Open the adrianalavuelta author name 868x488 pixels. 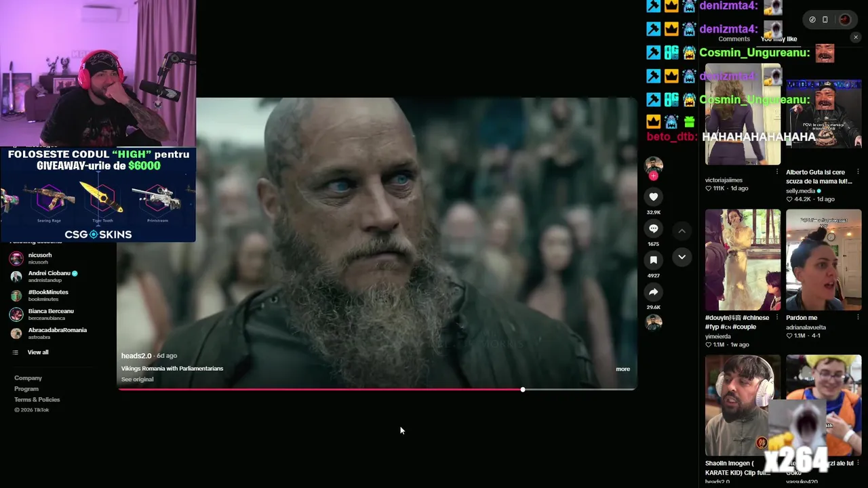click(x=806, y=327)
